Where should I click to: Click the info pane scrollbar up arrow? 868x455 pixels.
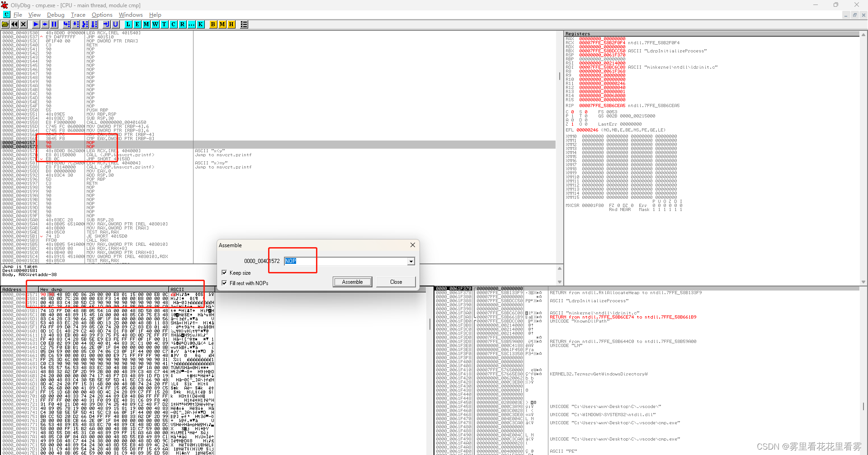click(560, 268)
